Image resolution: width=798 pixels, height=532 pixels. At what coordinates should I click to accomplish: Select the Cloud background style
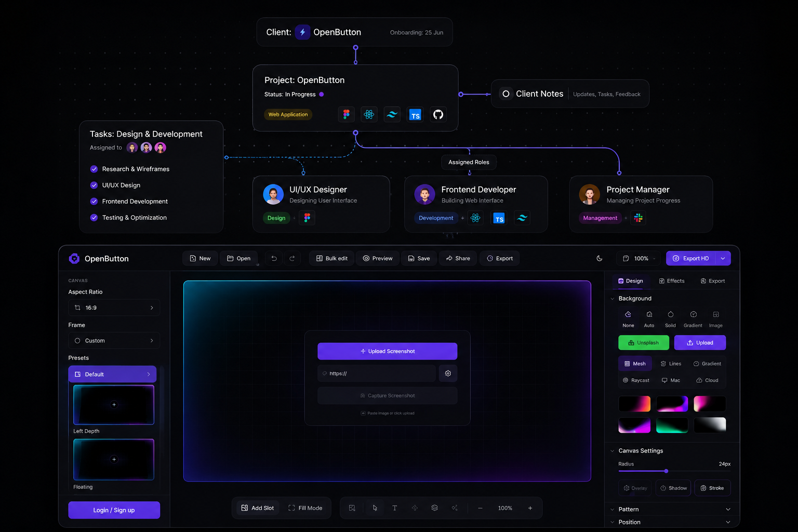pos(707,380)
